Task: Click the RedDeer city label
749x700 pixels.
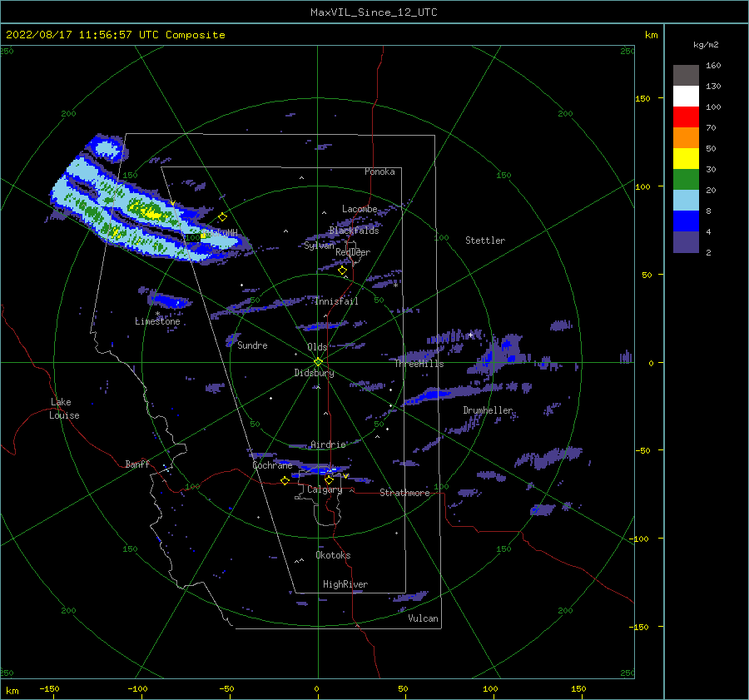Action: pyautogui.click(x=353, y=252)
